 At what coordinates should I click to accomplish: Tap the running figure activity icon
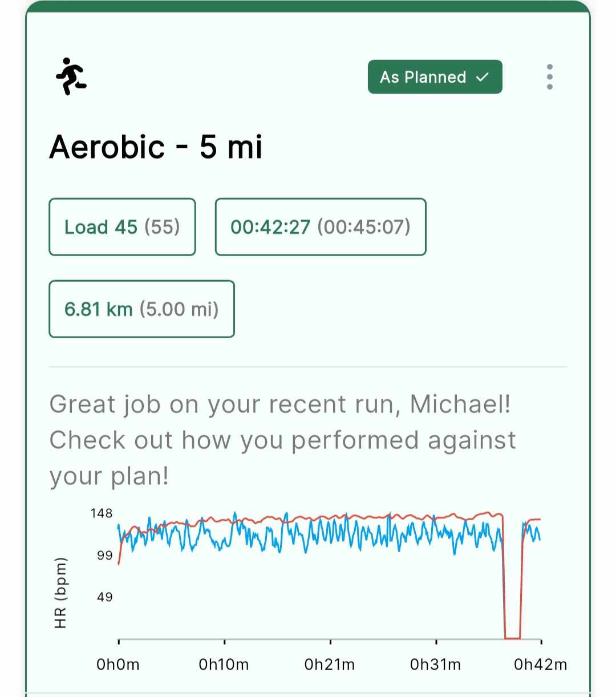71,76
